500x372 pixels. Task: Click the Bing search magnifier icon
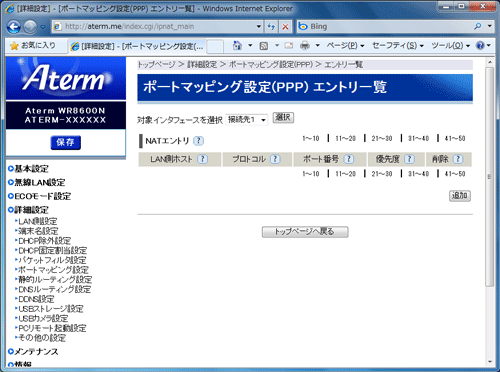pos(478,26)
